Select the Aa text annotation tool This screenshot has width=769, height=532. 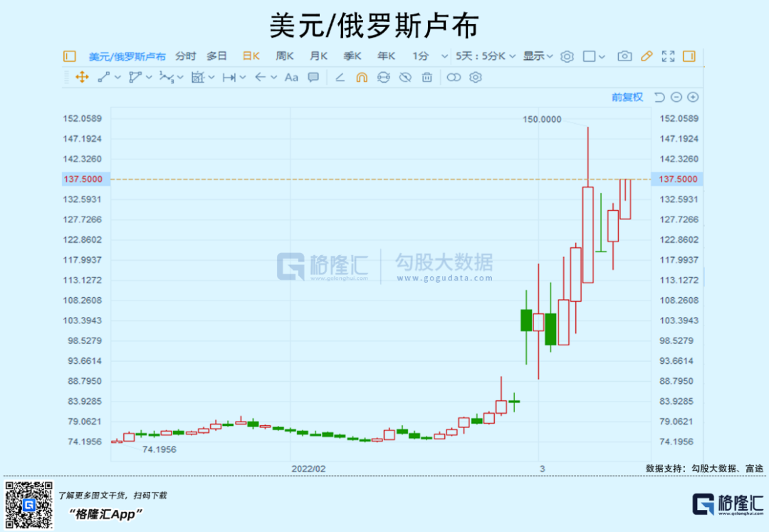291,78
